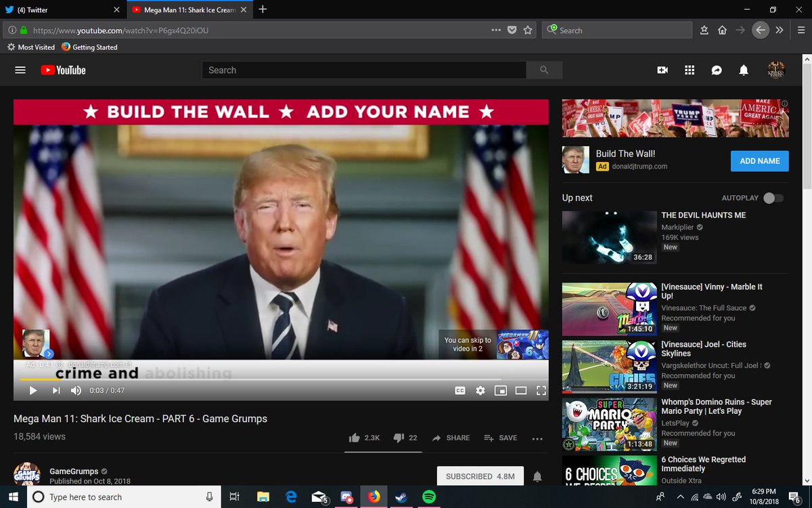Viewport: 812px width, 508px height.
Task: Switch to theater mode
Action: 521,390
